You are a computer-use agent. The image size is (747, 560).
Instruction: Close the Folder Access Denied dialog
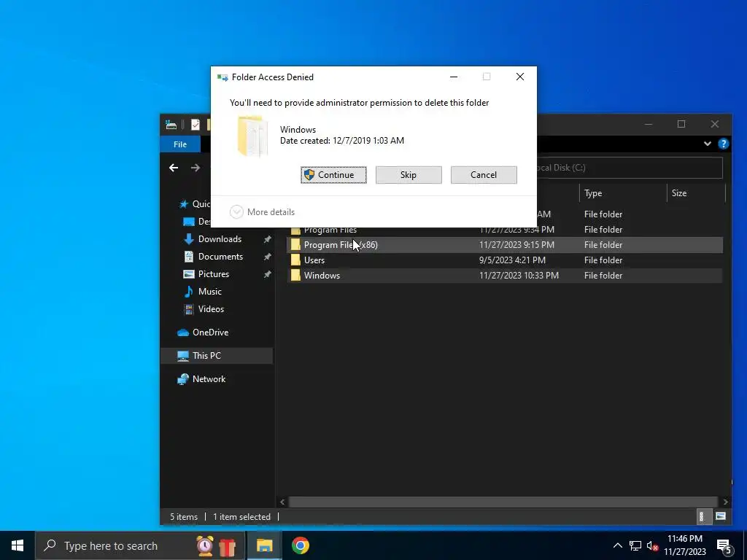tap(519, 77)
